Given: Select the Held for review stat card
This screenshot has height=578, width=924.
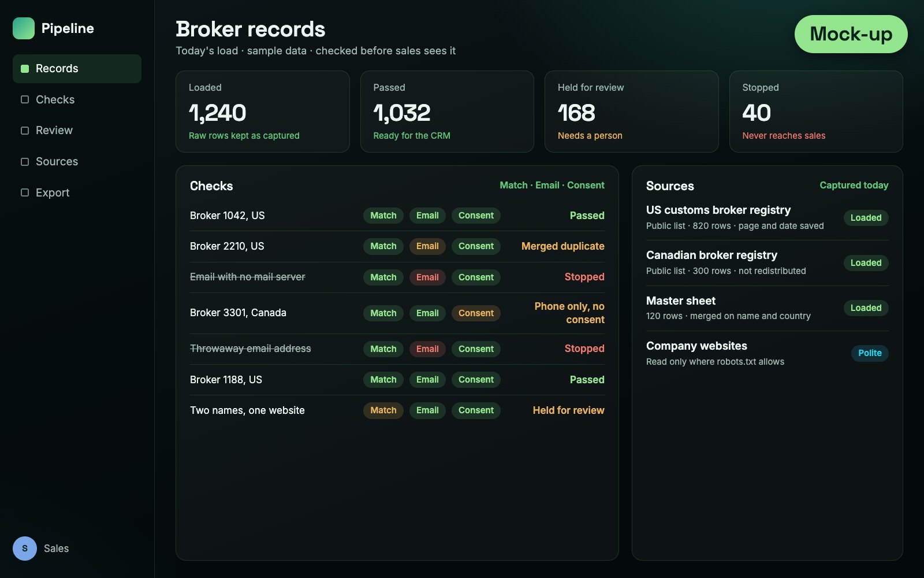Looking at the screenshot, I should (x=632, y=112).
